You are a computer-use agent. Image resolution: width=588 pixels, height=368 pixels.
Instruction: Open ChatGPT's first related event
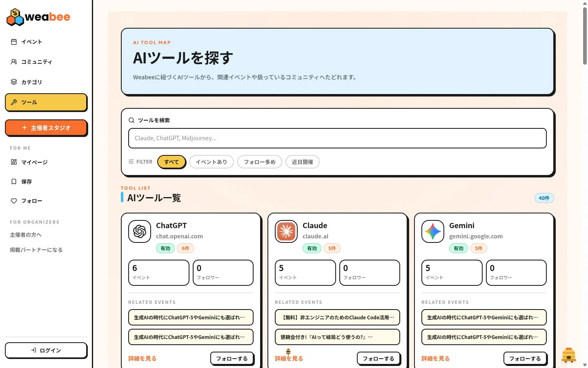[x=191, y=317]
